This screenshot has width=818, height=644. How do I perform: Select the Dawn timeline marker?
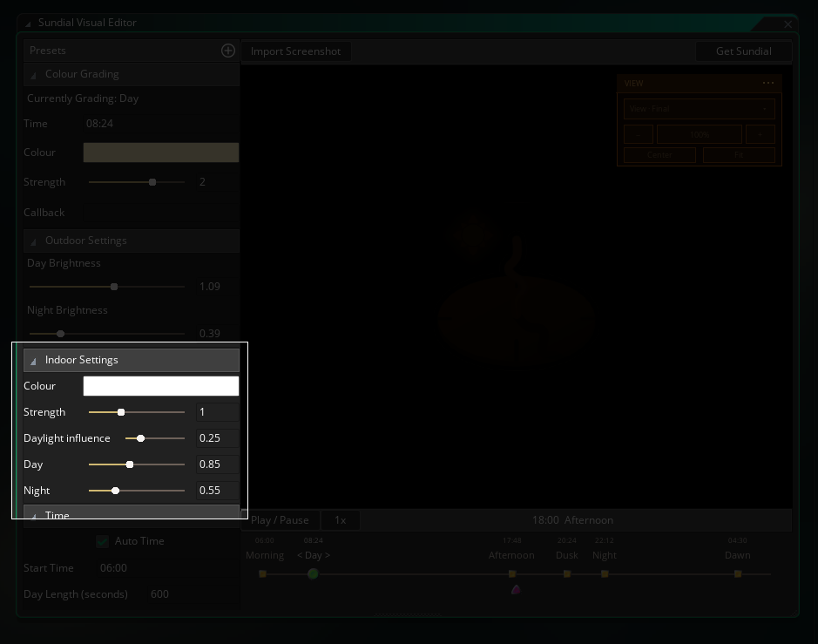(738, 574)
